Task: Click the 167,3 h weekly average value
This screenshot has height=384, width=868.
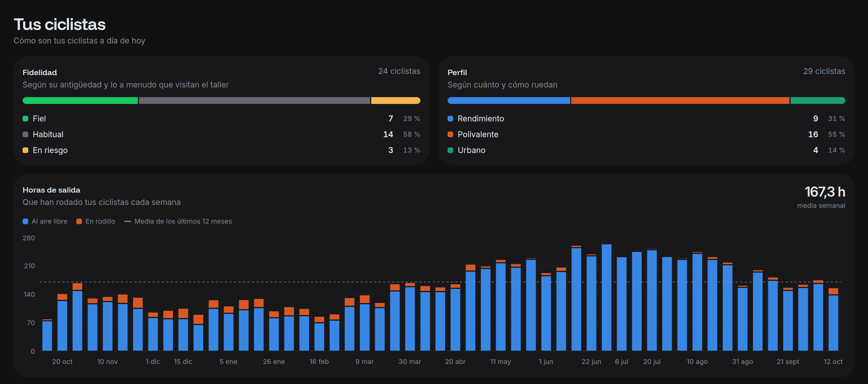Action: click(824, 192)
